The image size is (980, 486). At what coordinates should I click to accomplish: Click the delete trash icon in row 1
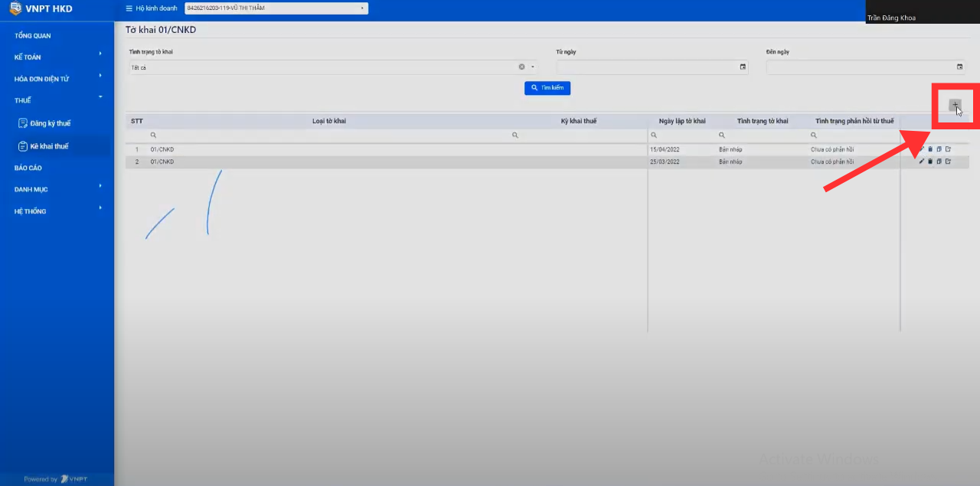pos(930,149)
